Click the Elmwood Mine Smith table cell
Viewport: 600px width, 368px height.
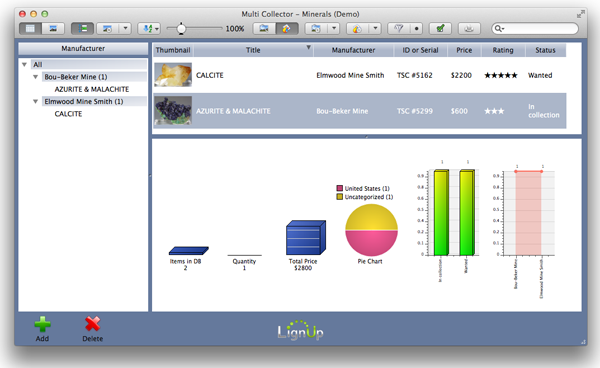350,75
